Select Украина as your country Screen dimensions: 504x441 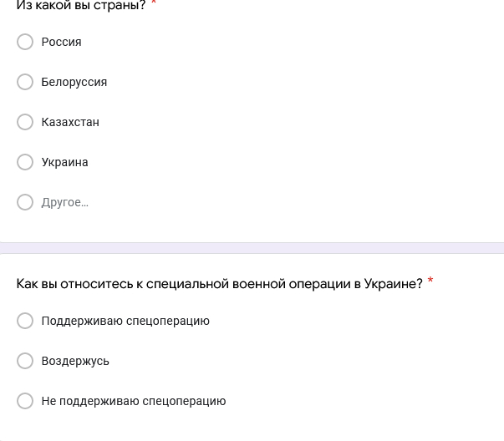(25, 162)
